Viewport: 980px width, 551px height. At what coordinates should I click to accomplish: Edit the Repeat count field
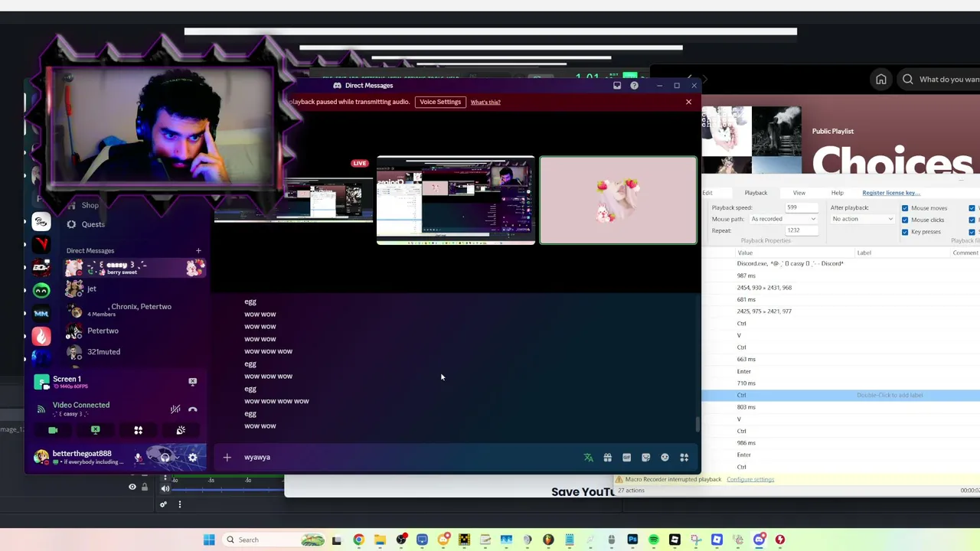pos(802,230)
